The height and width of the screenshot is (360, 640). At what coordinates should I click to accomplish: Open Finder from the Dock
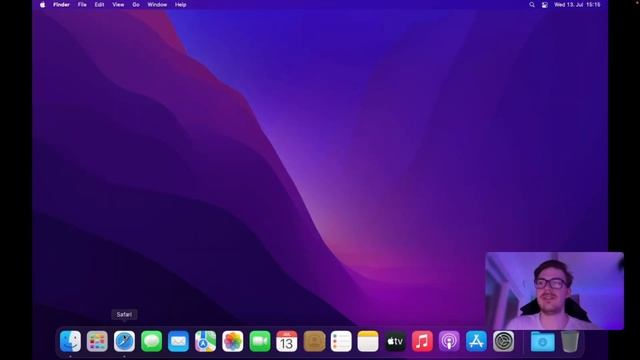[70, 341]
